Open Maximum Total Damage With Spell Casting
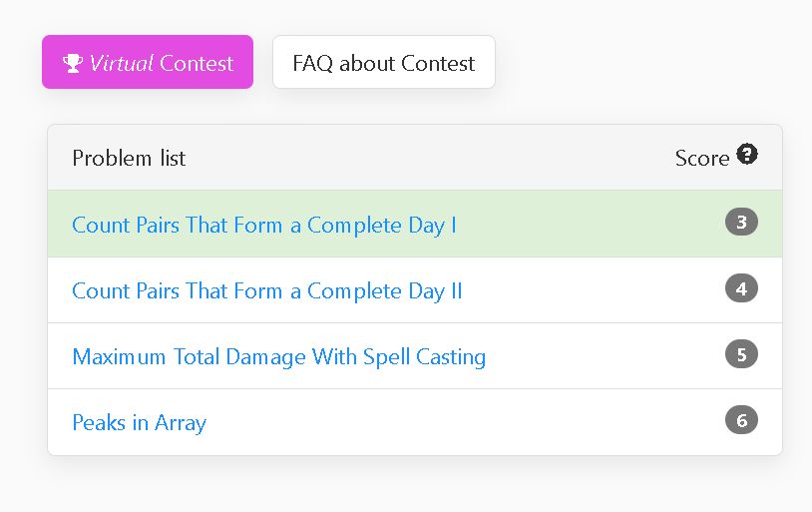The width and height of the screenshot is (812, 512). pos(279,356)
